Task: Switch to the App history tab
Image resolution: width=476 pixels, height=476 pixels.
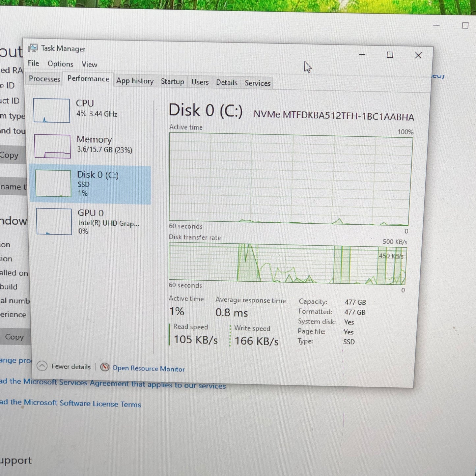Action: point(135,81)
